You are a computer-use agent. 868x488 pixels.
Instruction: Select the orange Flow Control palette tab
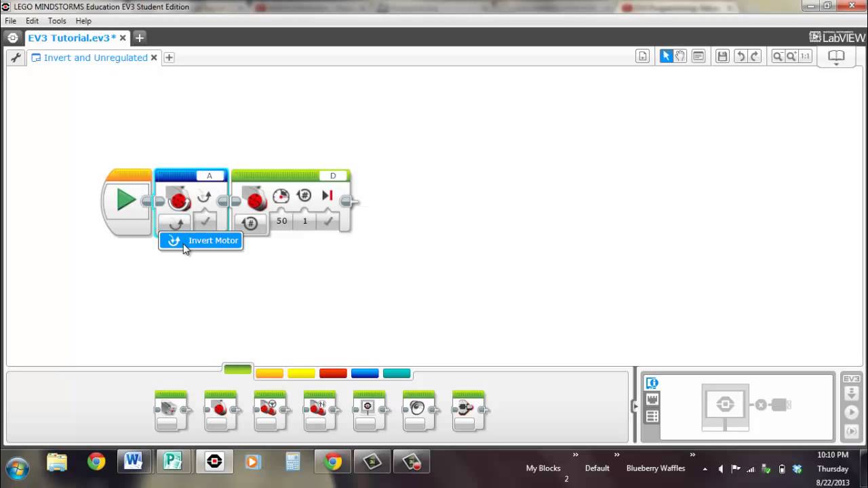[269, 373]
